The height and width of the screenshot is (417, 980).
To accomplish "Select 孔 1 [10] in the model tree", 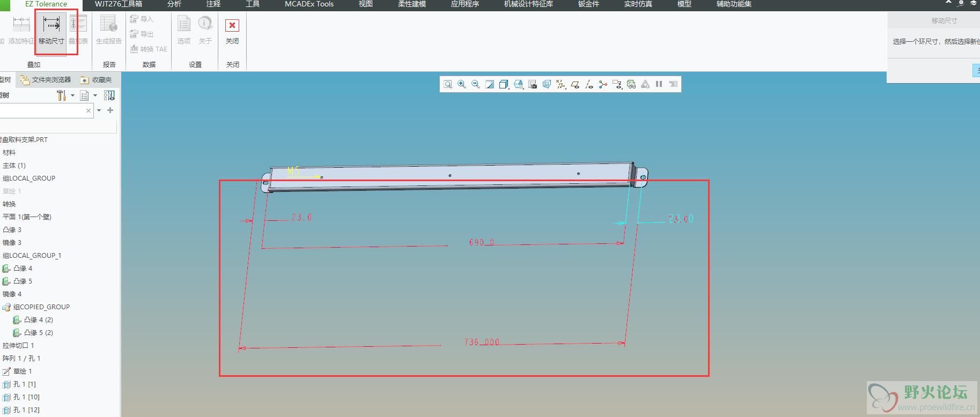I will tap(21, 397).
